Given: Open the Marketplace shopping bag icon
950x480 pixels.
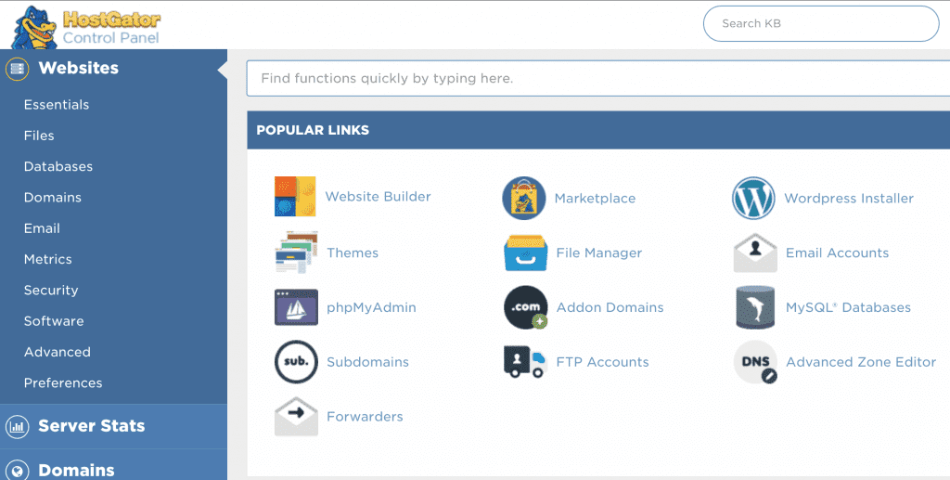Looking at the screenshot, I should [x=524, y=198].
